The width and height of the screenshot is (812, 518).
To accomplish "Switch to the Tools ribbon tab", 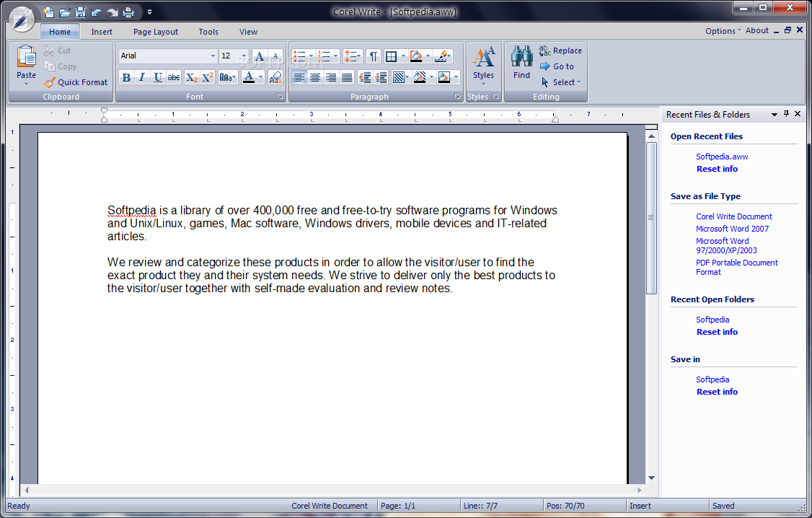I will [x=208, y=32].
